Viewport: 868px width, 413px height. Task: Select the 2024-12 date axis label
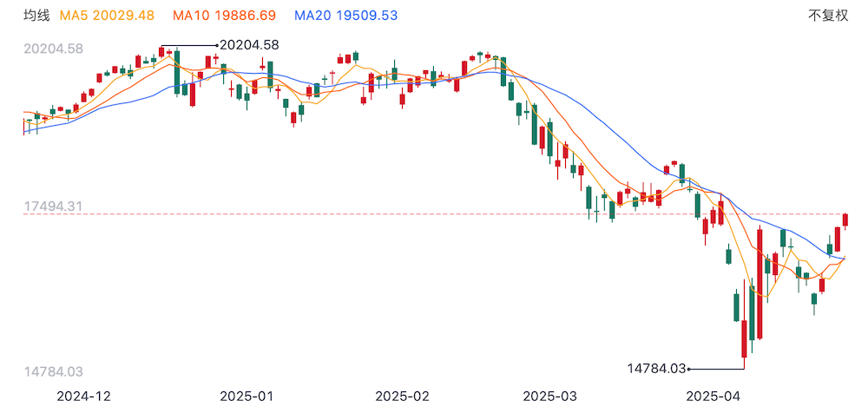(x=83, y=396)
